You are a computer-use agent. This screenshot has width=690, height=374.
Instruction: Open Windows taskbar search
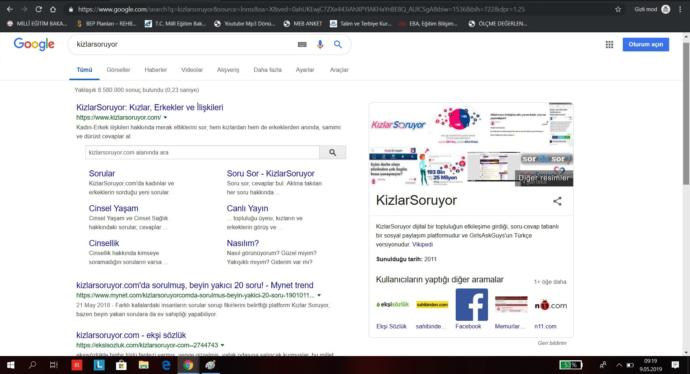tap(32, 365)
